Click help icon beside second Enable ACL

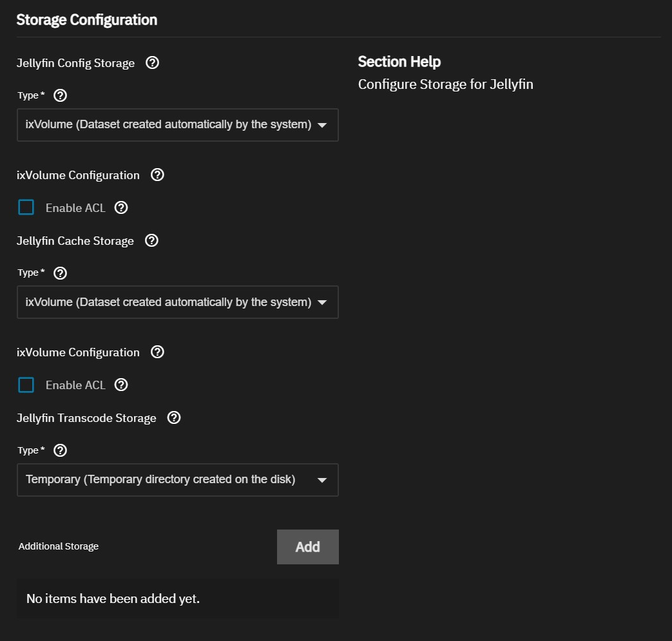(x=120, y=385)
